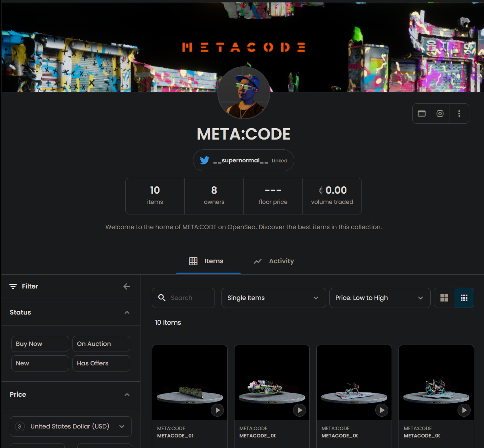
Task: Toggle the On Auction status filter
Action: pyautogui.click(x=101, y=344)
